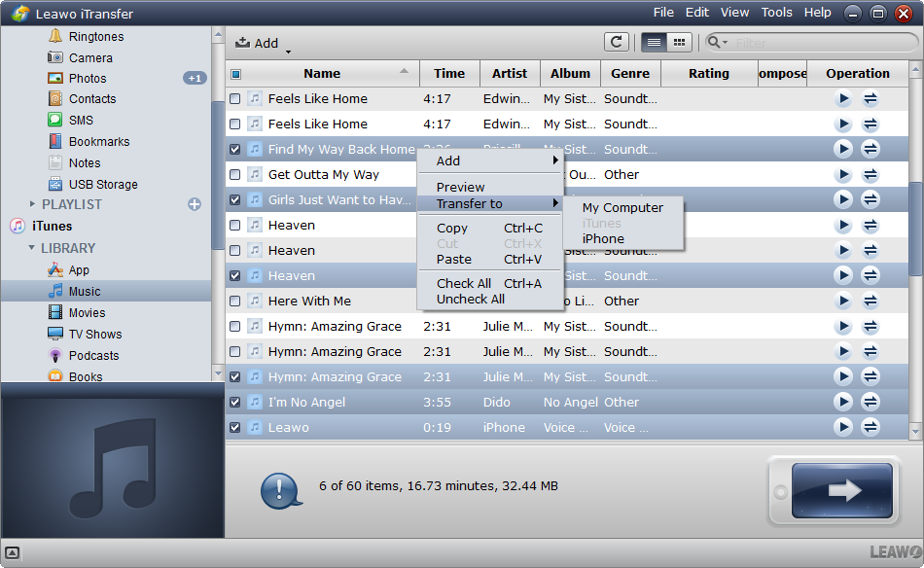Click transfer icon for Leawo row

871,427
